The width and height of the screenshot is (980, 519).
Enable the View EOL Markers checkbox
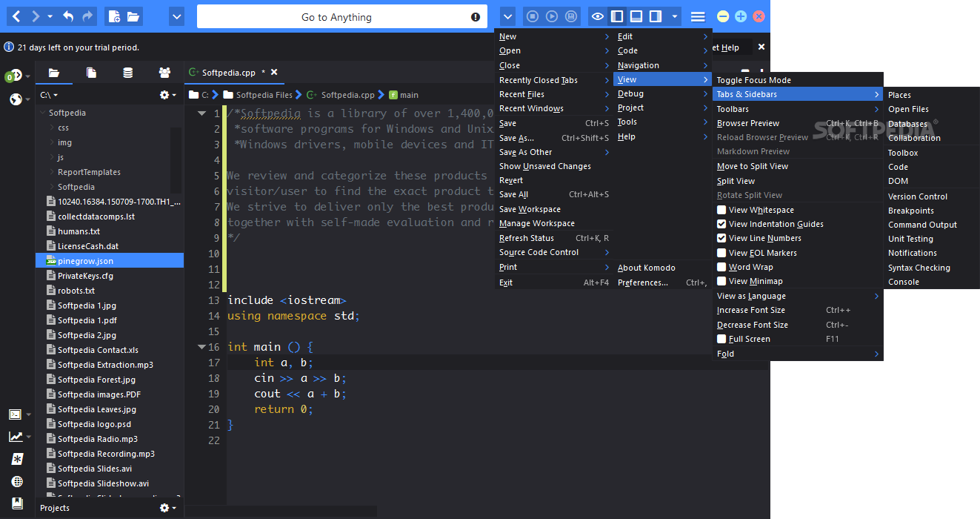(x=721, y=253)
